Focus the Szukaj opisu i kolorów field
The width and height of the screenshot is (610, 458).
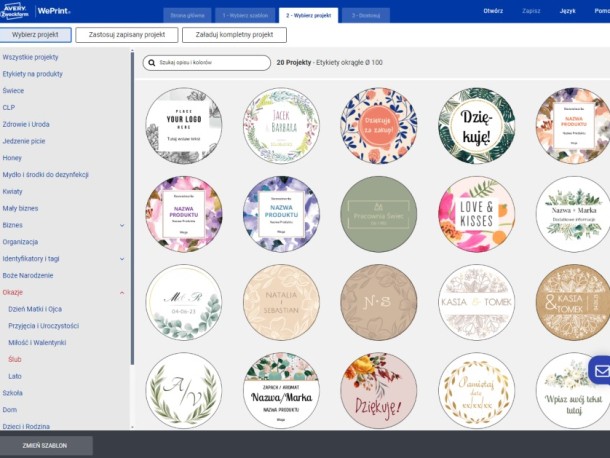point(207,63)
